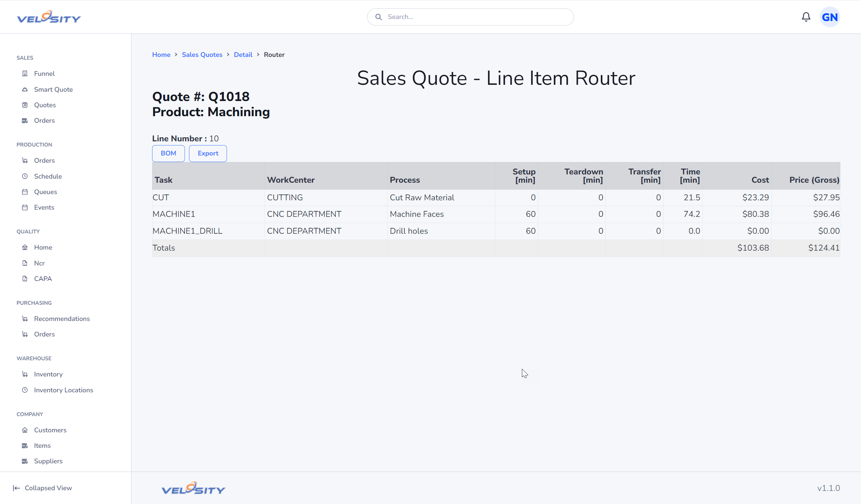Go to Quotes in the Sales section
Image resolution: width=861 pixels, height=504 pixels.
point(45,105)
